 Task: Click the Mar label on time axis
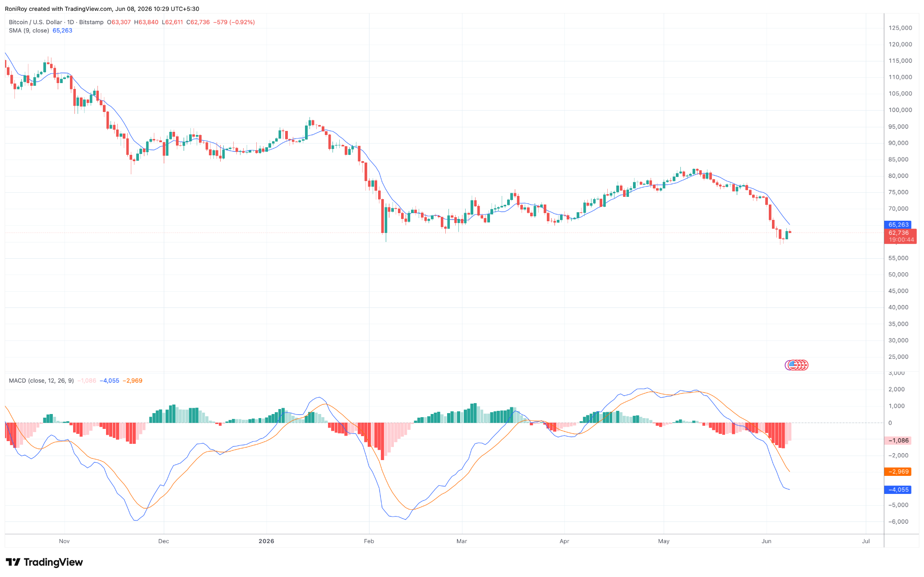point(462,541)
